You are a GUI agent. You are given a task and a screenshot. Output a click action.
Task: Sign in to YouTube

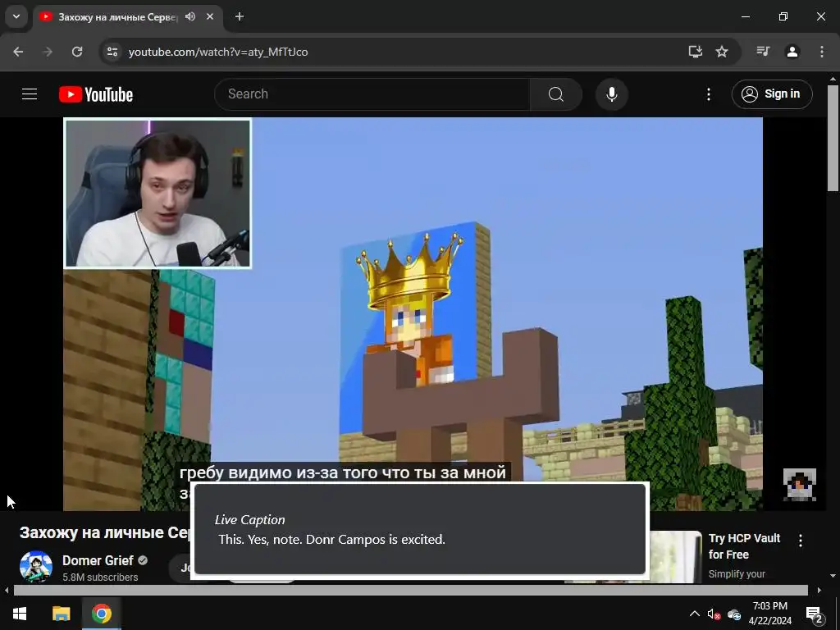coord(772,94)
